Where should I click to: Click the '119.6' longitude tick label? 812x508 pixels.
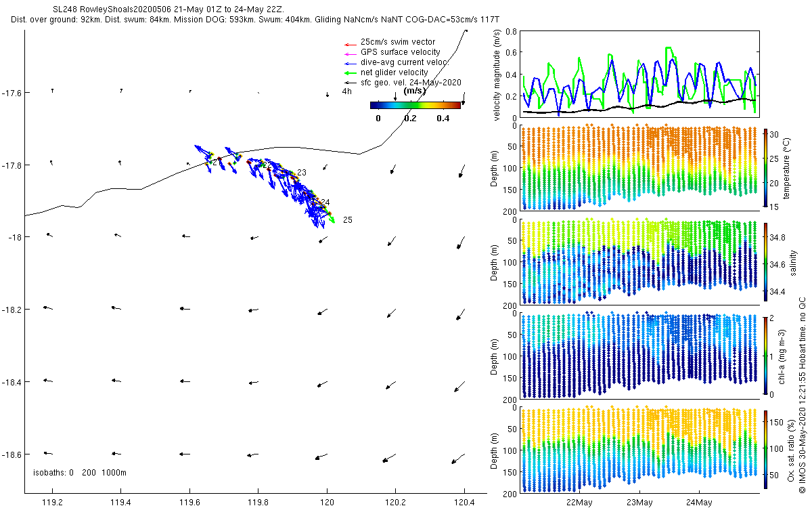[x=190, y=503]
